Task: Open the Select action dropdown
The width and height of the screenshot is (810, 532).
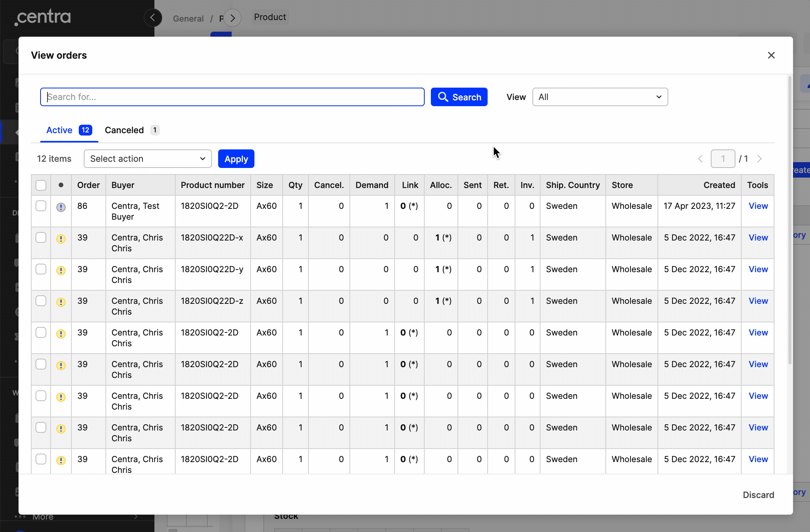Action: (x=147, y=159)
